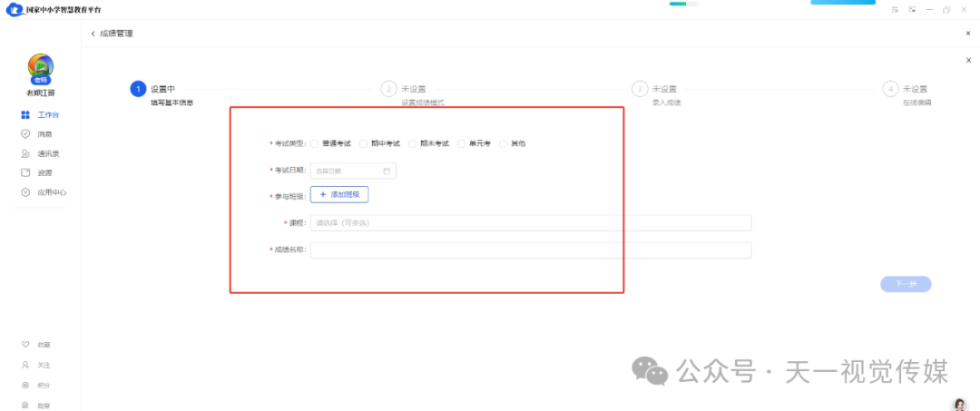Click the 国家中小学智慧教育平台 logo
Image resolution: width=980 pixels, height=411 pixels.
coord(54,10)
